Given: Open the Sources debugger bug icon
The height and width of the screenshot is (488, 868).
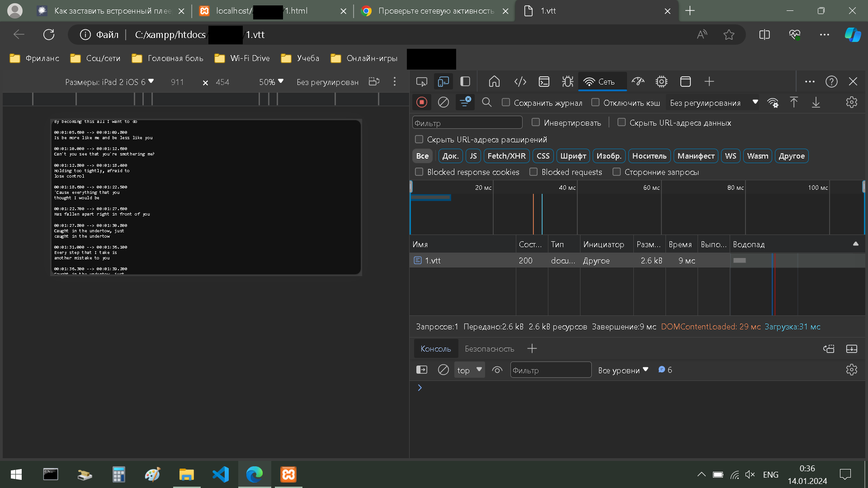Looking at the screenshot, I should 567,82.
